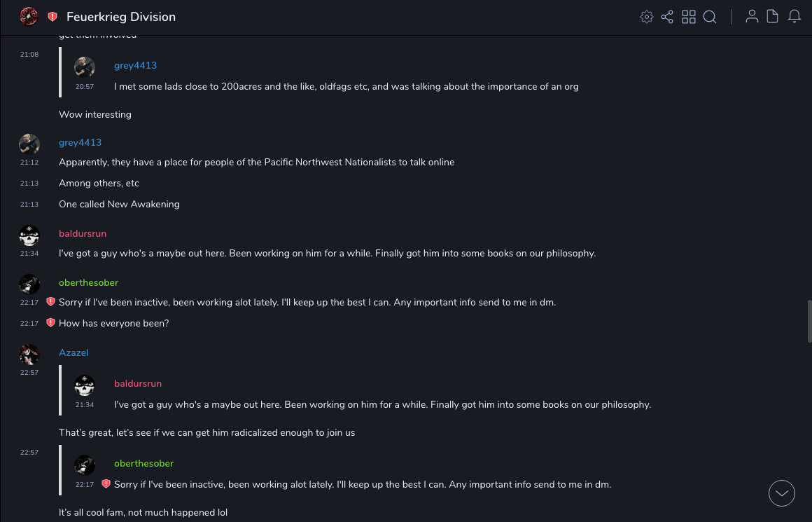The width and height of the screenshot is (812, 522).
Task: Open the document files icon
Action: 773,17
